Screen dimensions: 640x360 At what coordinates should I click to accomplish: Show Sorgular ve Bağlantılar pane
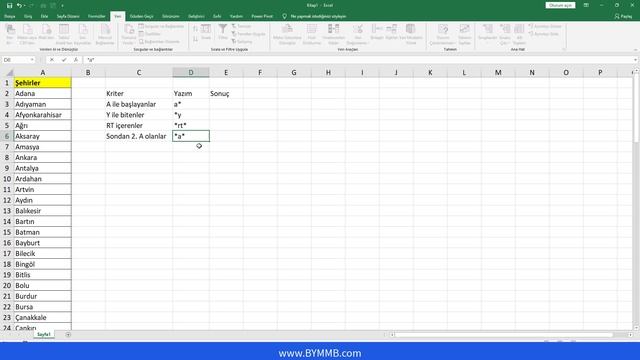point(161,26)
